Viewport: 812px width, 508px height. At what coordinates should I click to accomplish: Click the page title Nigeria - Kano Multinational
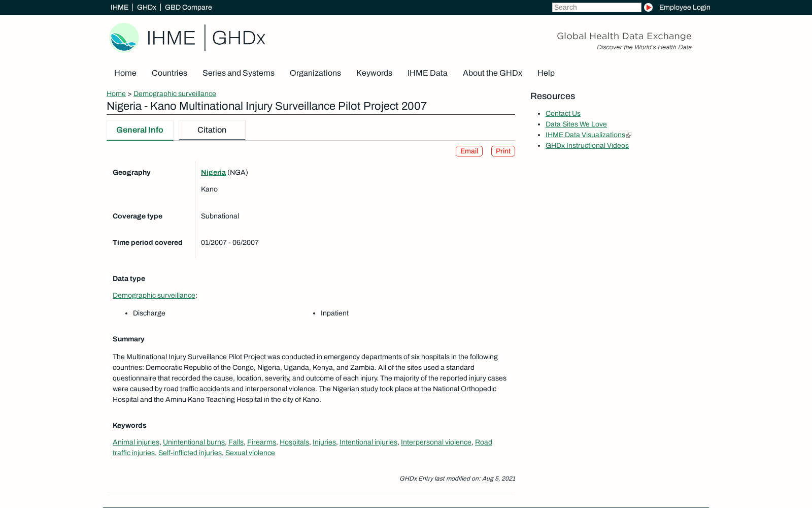[x=266, y=106]
